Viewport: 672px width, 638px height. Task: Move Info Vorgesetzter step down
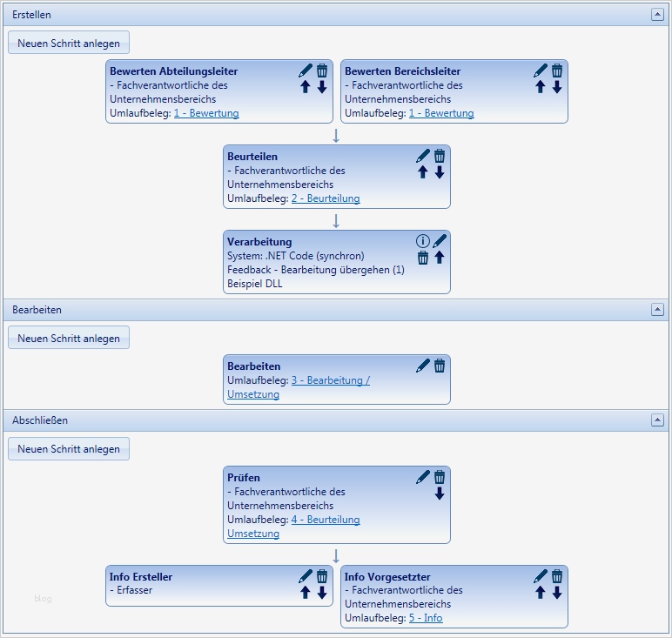coord(557,593)
